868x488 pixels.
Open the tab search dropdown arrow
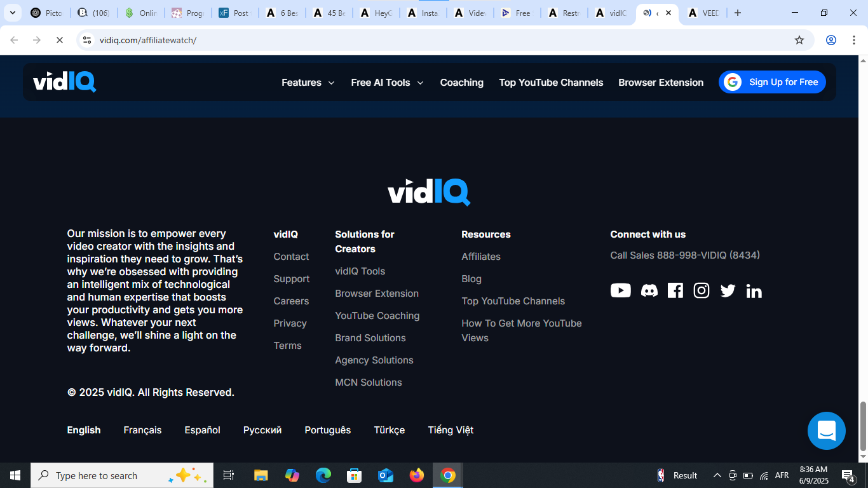[x=12, y=13]
